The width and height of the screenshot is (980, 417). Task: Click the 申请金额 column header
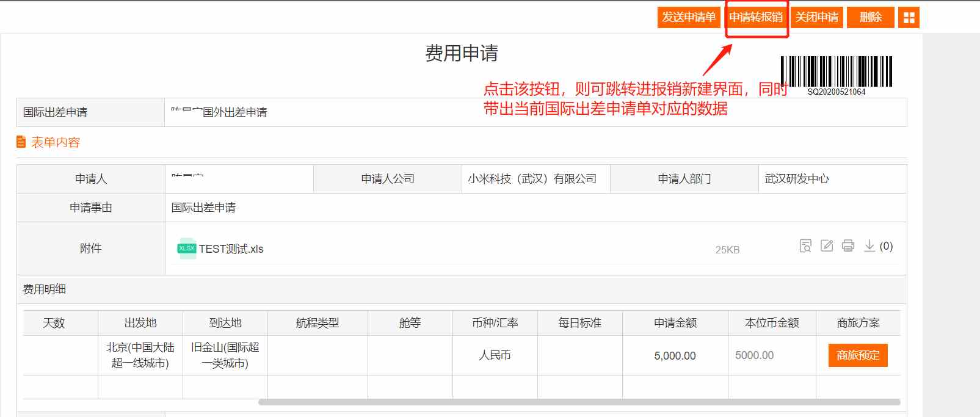pyautogui.click(x=675, y=323)
